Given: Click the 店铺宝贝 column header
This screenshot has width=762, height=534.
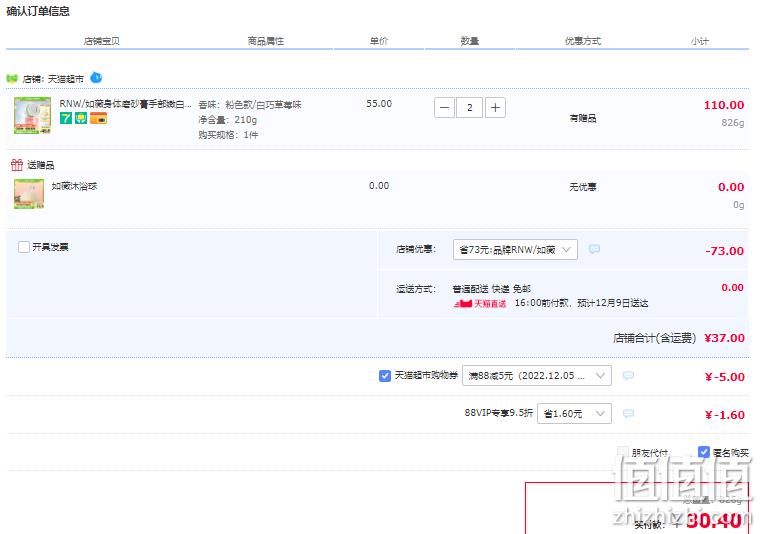Looking at the screenshot, I should [x=102, y=41].
